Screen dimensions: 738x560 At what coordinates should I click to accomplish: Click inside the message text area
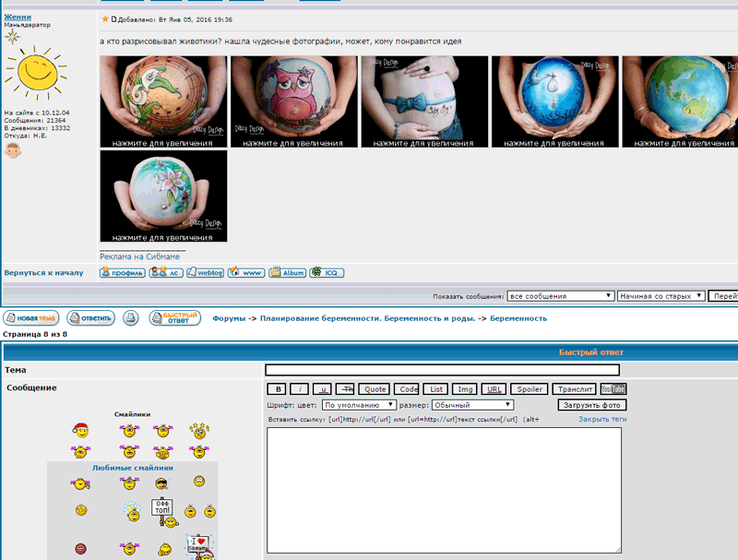tap(444, 491)
